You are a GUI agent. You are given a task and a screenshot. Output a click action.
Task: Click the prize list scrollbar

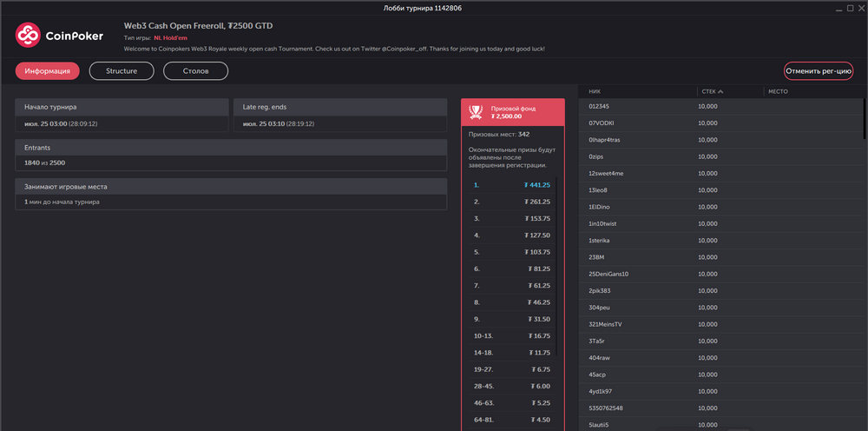click(x=556, y=266)
